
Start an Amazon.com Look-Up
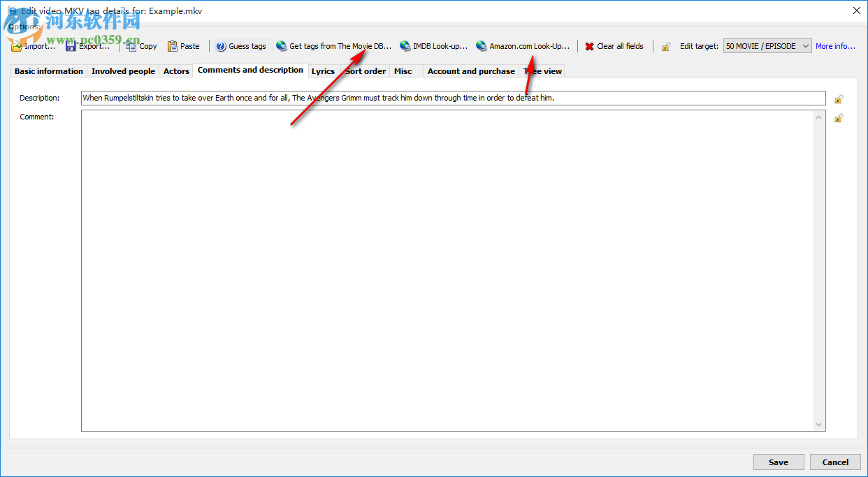(x=523, y=45)
